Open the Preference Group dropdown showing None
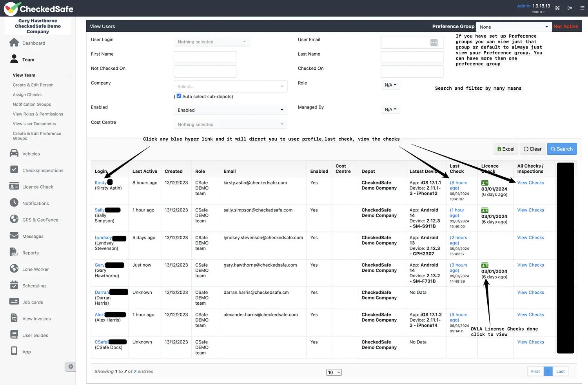The height and width of the screenshot is (385, 588). (514, 27)
